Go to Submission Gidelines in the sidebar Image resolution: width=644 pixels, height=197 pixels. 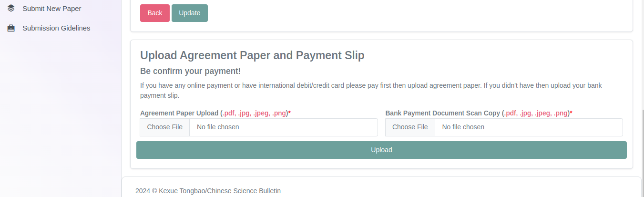click(x=56, y=28)
